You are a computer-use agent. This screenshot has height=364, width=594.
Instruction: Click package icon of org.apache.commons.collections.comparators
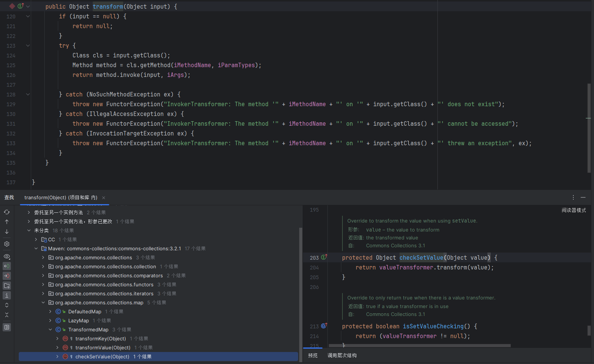tap(51, 275)
